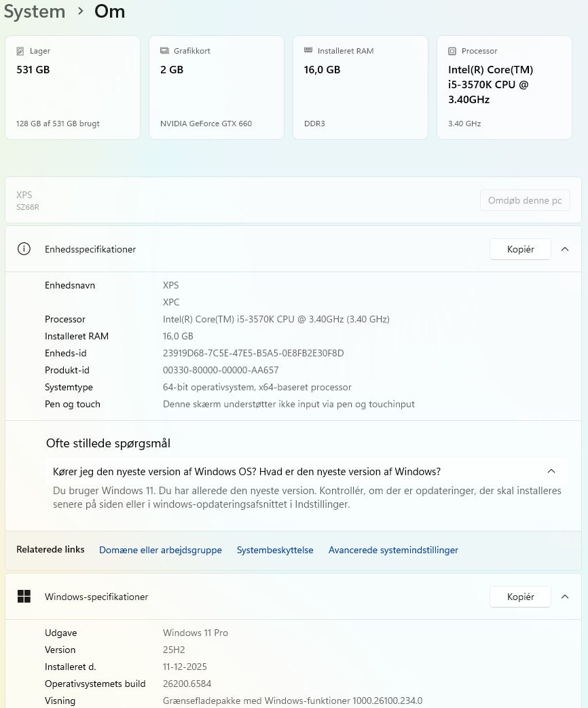Click the Processor chip icon
This screenshot has width=588, height=708.
pos(452,51)
